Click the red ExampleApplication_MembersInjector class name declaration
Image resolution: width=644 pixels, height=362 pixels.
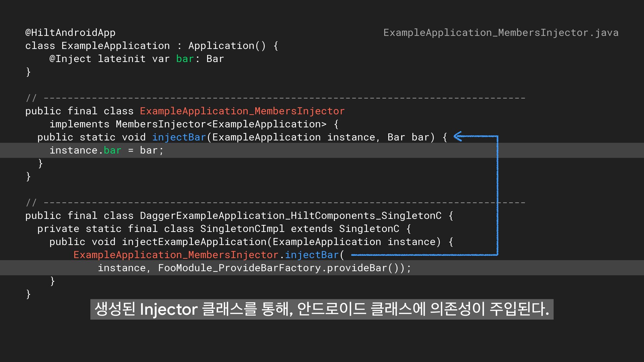point(242,111)
